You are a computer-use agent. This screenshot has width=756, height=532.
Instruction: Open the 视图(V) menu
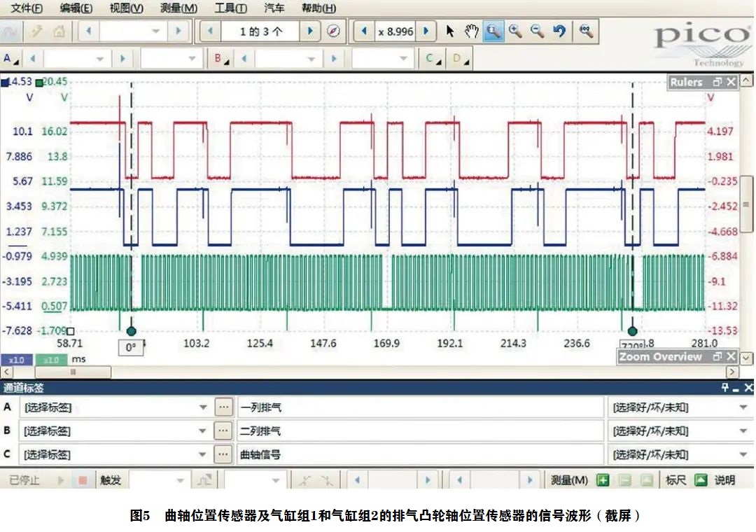126,8
